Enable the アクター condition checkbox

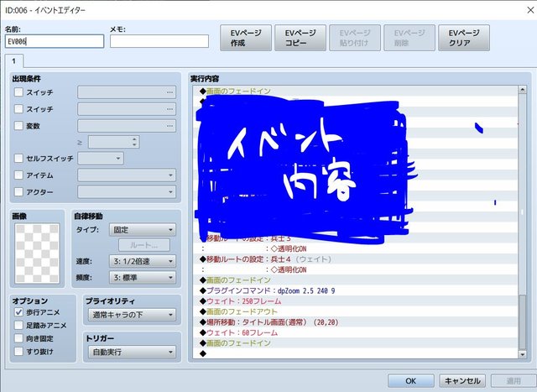[18, 192]
